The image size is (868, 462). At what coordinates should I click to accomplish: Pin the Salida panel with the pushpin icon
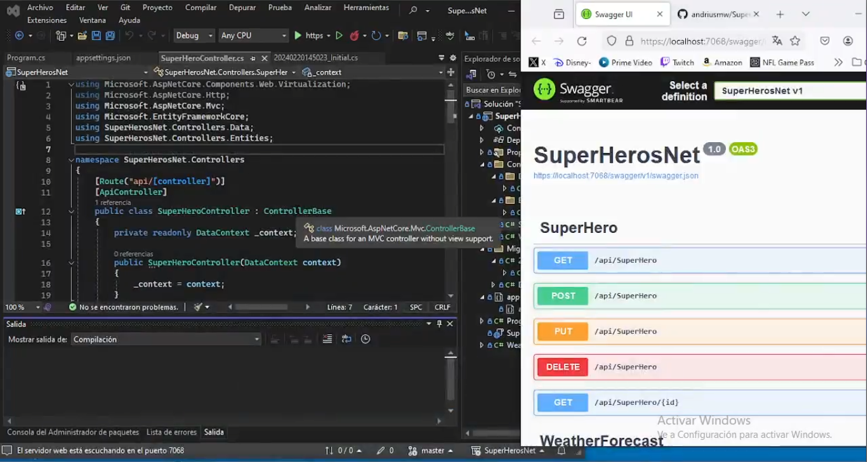click(439, 324)
